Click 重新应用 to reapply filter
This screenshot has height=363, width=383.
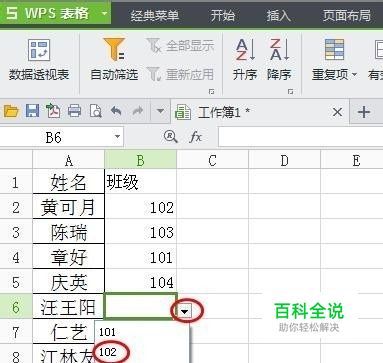click(x=181, y=74)
